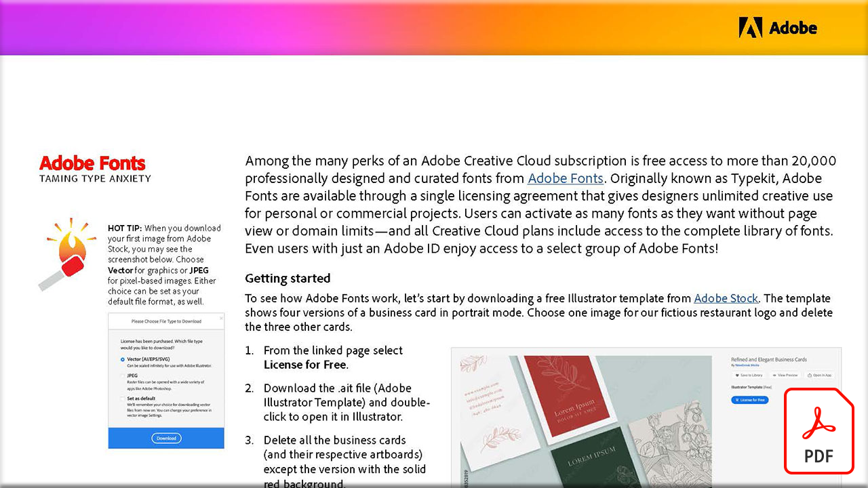
Task: Click the 'TAMING TYPE ANXIETY' subtitle
Action: [x=95, y=179]
